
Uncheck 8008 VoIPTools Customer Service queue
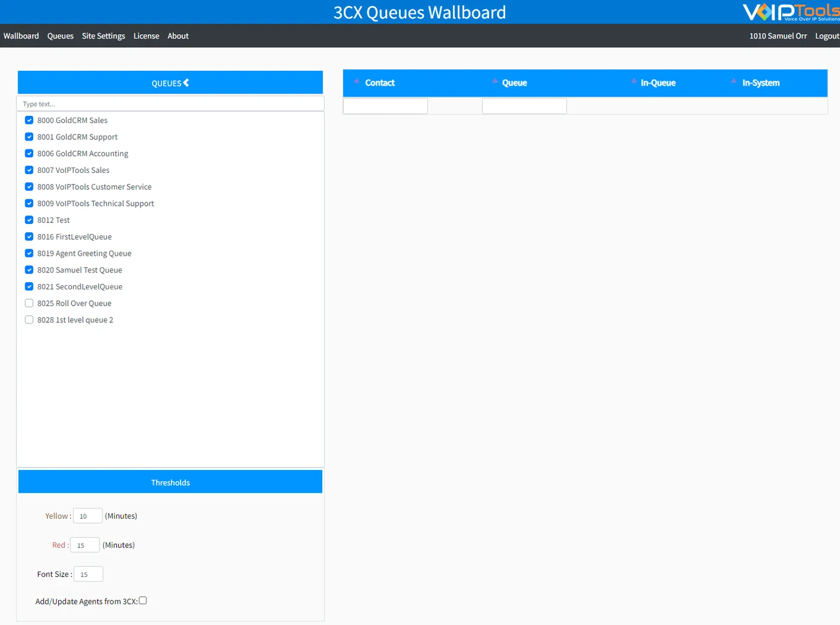[29, 187]
